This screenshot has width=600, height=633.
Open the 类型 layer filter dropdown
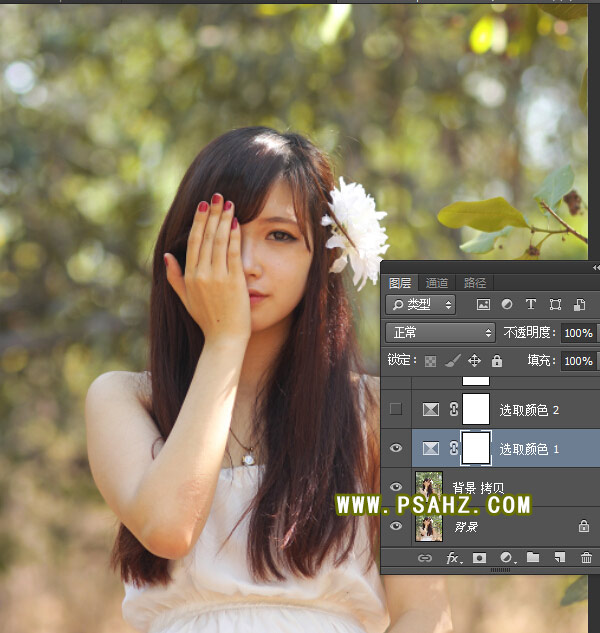[x=421, y=304]
